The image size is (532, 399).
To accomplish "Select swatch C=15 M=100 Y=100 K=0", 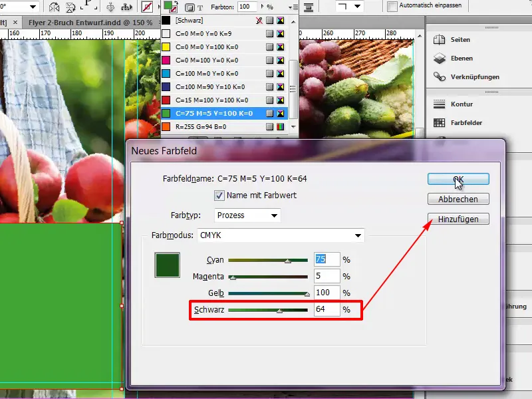I will click(224, 100).
